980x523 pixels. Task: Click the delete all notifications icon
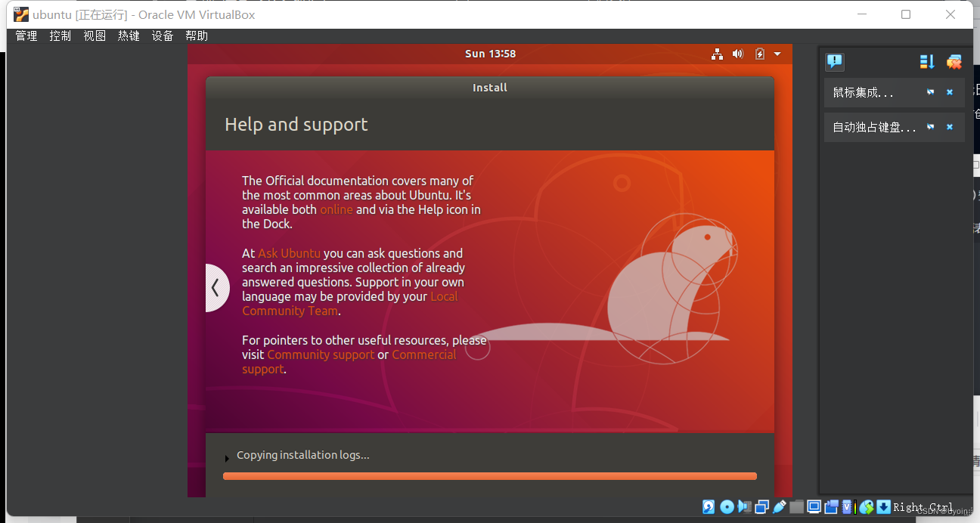[x=954, y=62]
